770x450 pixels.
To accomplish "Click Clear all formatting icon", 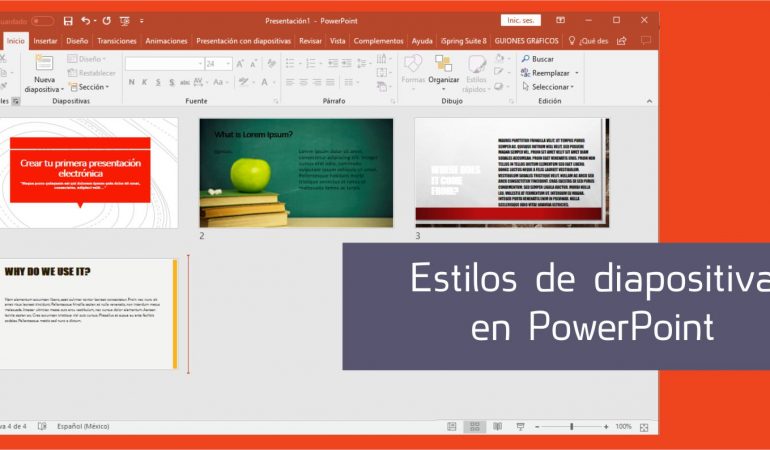I will click(x=272, y=63).
